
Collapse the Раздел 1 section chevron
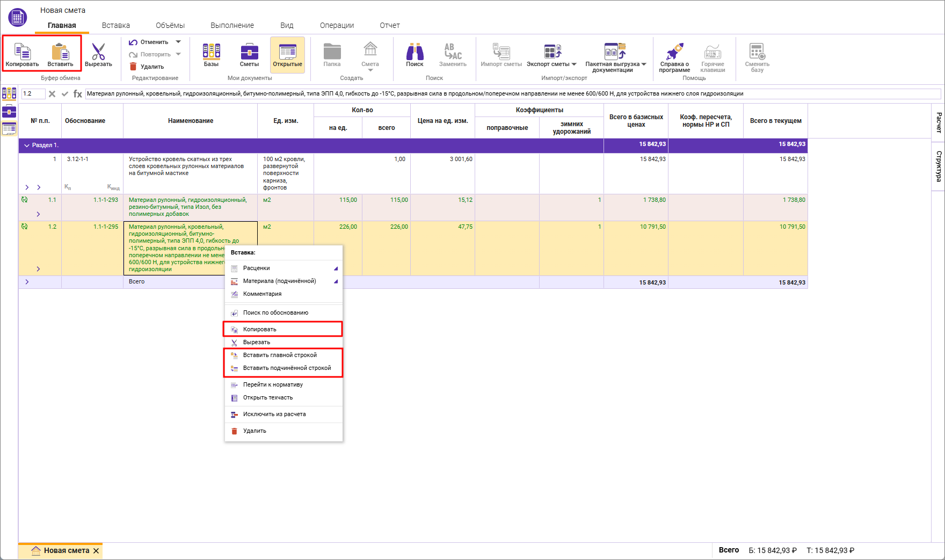[x=26, y=146]
